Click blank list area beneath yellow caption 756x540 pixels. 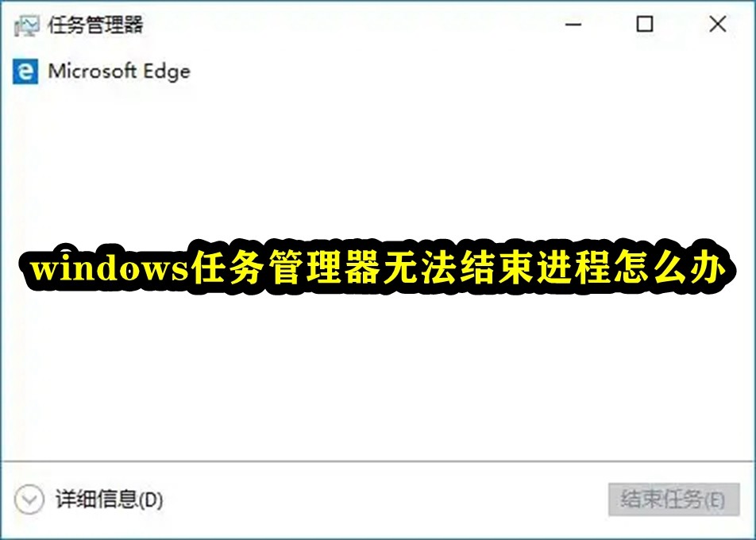coord(376,376)
